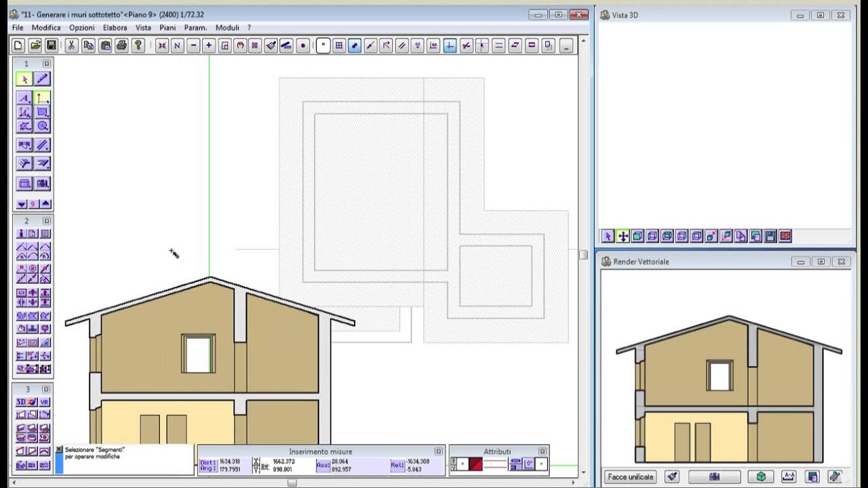Screen dimensions: 868x488
Task: Click the info 'i' icon in panel 2
Action: (x=22, y=234)
